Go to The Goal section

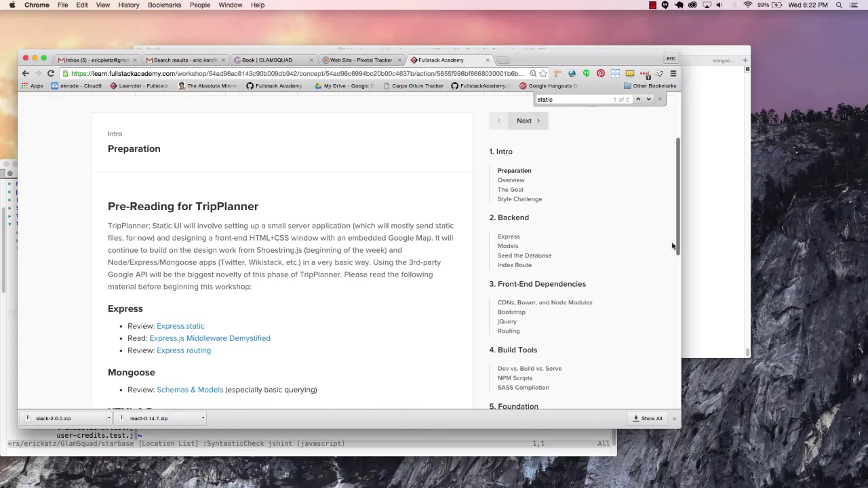point(510,190)
